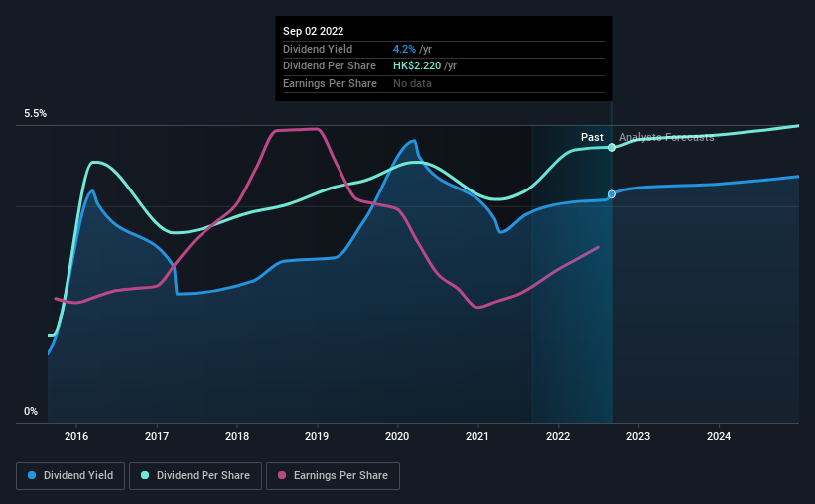Screen dimensions: 815x504
Task: Click the 5.5% y-axis label
Action: tap(36, 114)
